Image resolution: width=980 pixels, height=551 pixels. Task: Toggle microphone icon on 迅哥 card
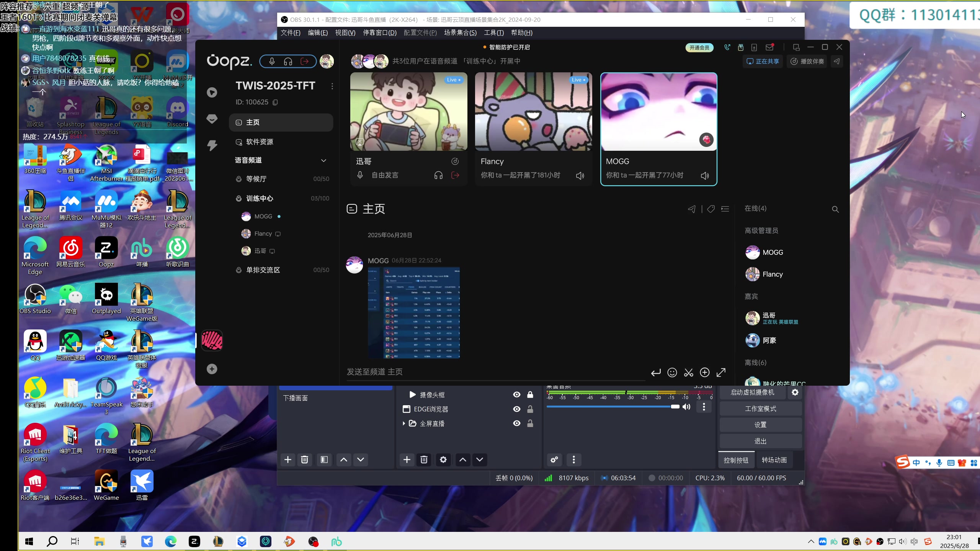click(360, 175)
